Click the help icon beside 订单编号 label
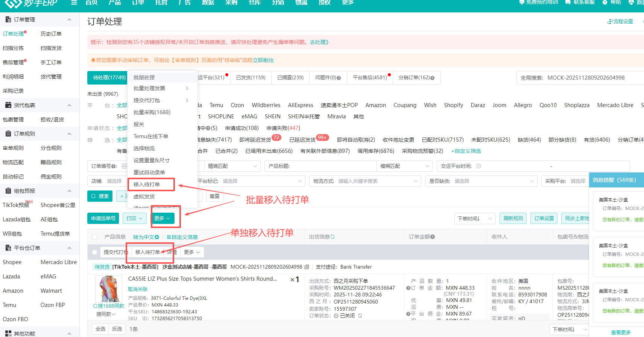This screenshot has height=337, width=644. click(x=114, y=166)
